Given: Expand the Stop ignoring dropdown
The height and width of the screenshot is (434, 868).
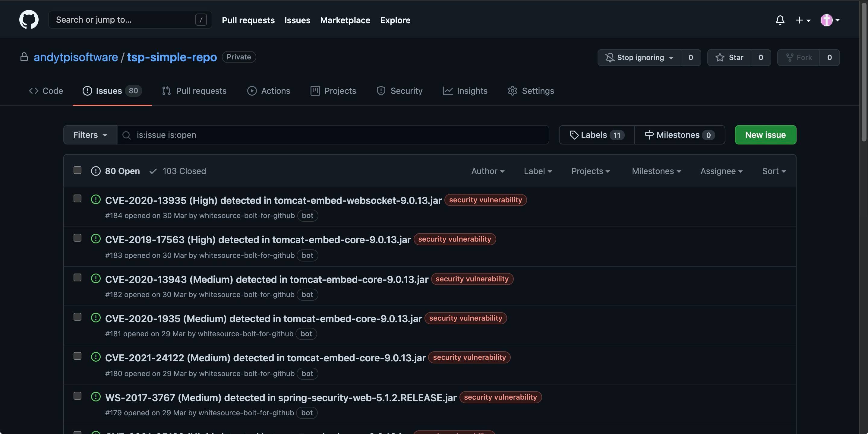Looking at the screenshot, I should point(639,57).
